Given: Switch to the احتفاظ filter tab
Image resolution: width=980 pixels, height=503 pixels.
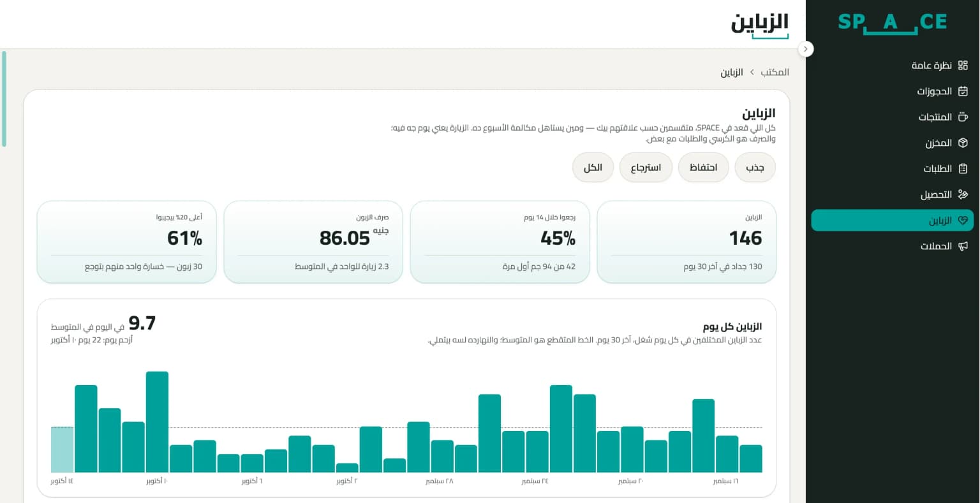Looking at the screenshot, I should tap(703, 168).
